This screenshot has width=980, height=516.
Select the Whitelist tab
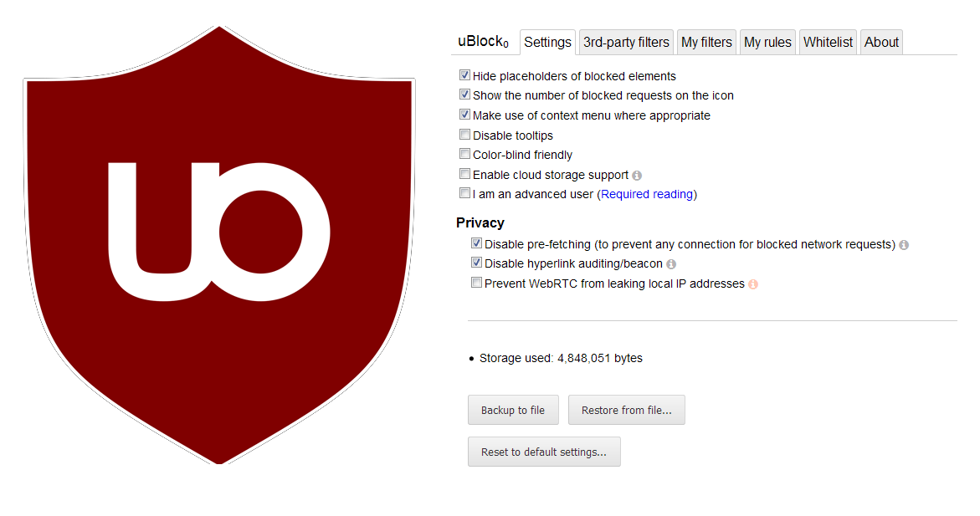pyautogui.click(x=828, y=41)
